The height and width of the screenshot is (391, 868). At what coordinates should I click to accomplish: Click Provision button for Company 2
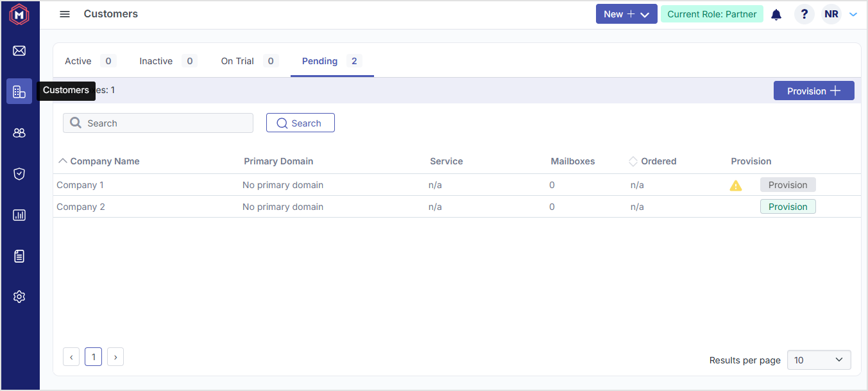(x=788, y=207)
